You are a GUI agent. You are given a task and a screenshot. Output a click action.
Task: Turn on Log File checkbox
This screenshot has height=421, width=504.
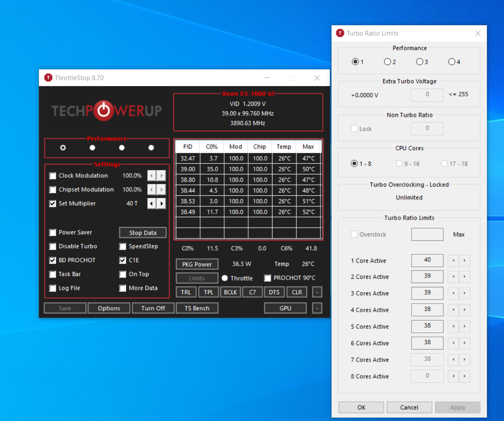click(53, 288)
